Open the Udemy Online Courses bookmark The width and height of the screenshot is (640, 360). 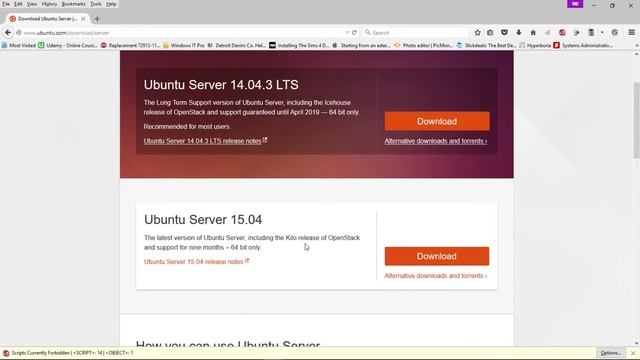tap(68, 45)
